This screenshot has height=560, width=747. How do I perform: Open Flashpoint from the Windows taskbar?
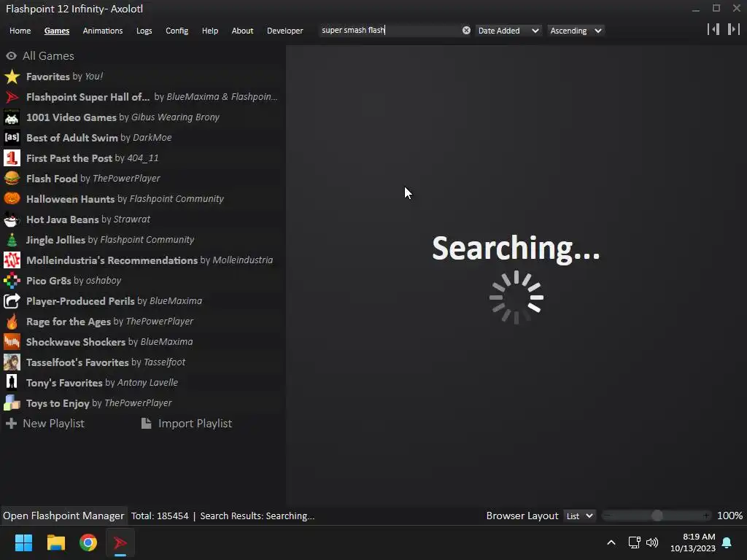pyautogui.click(x=120, y=542)
